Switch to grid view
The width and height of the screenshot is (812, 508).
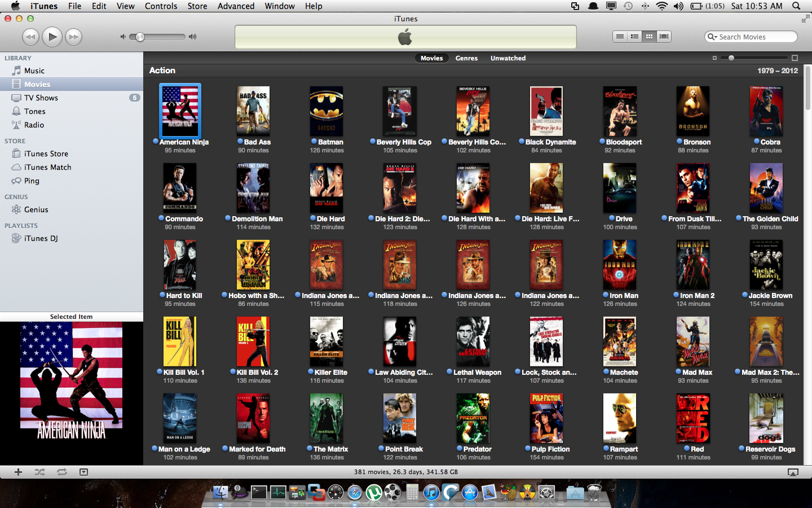(649, 37)
